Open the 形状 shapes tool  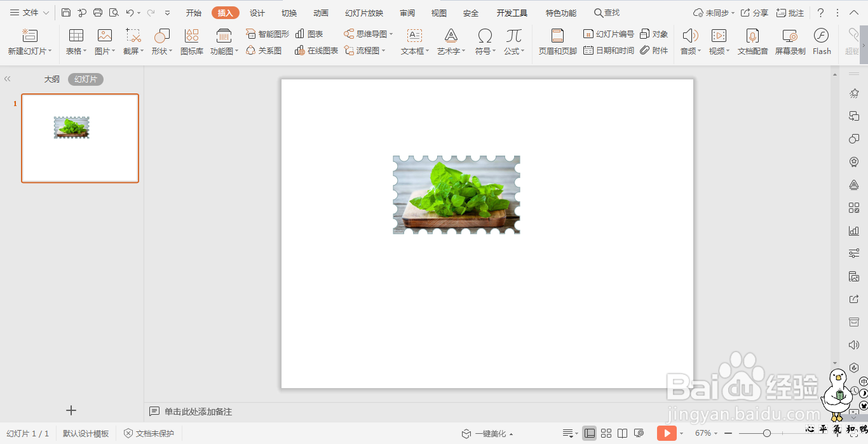click(x=162, y=42)
